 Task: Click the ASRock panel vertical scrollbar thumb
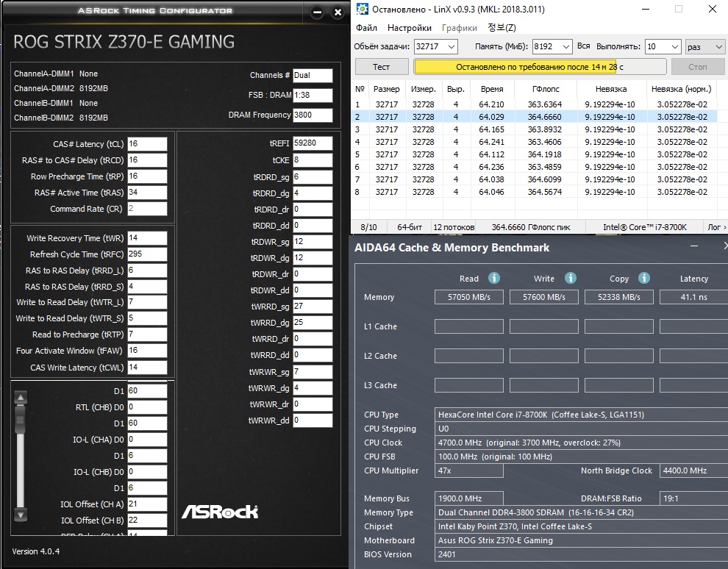coord(20,421)
